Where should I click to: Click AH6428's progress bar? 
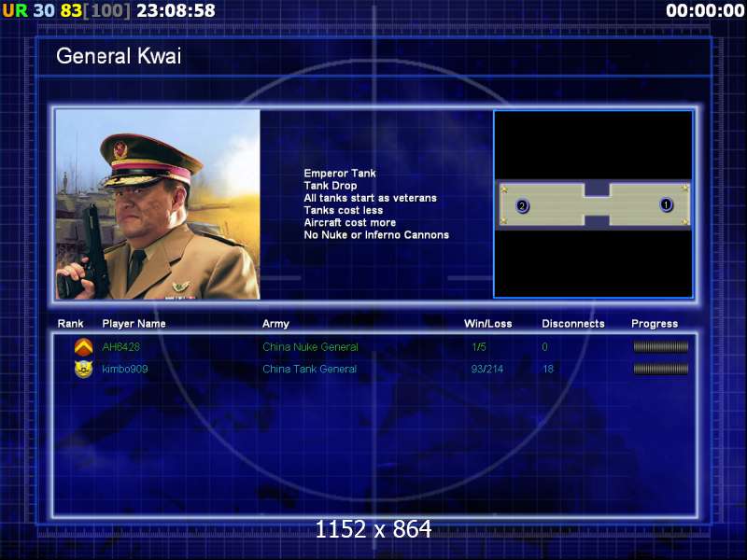(661, 347)
